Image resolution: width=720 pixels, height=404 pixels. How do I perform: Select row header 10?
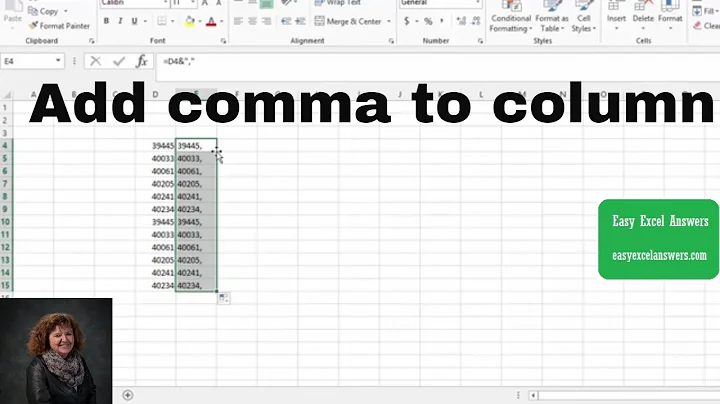pos(5,222)
